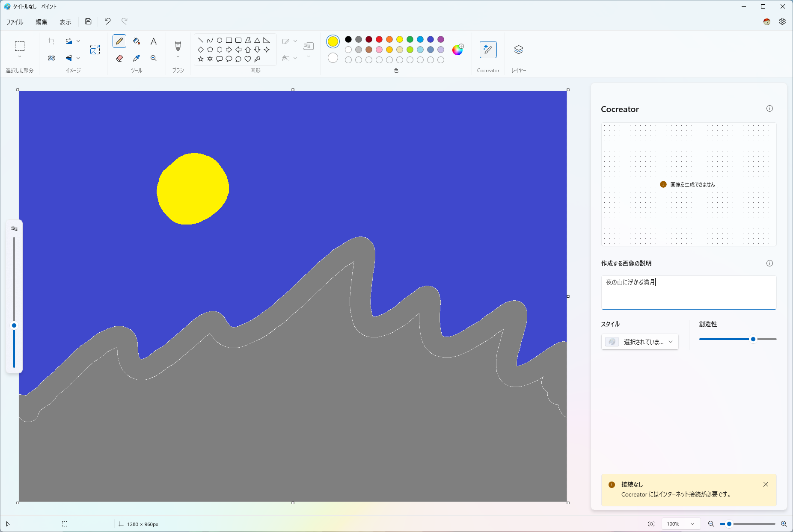Select the rectangular selection tool

pyautogui.click(x=20, y=46)
